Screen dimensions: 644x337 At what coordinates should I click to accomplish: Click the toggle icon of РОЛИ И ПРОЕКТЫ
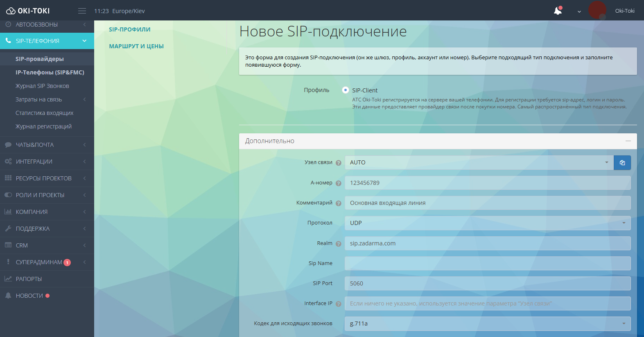pyautogui.click(x=8, y=195)
